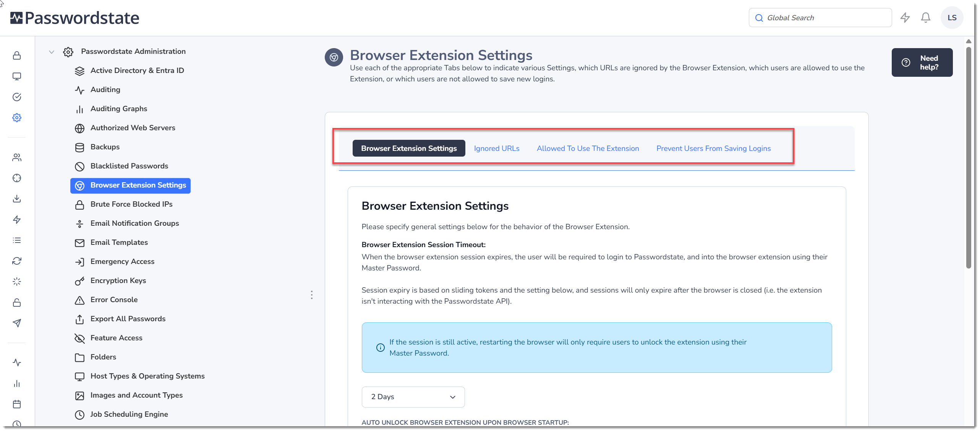Click the key icon beside Encryption Keys
This screenshot has height=432, width=980.
pyautogui.click(x=79, y=281)
